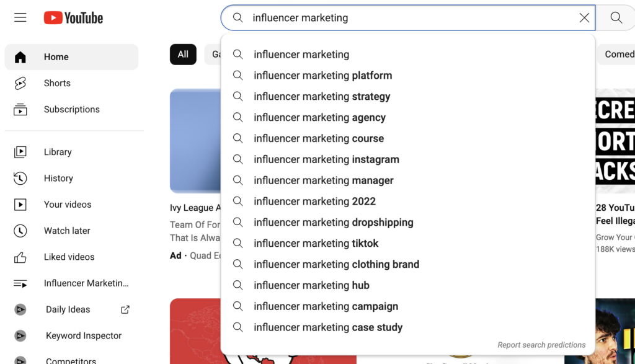Click the Watch later clock icon
635x364 pixels.
[21, 230]
